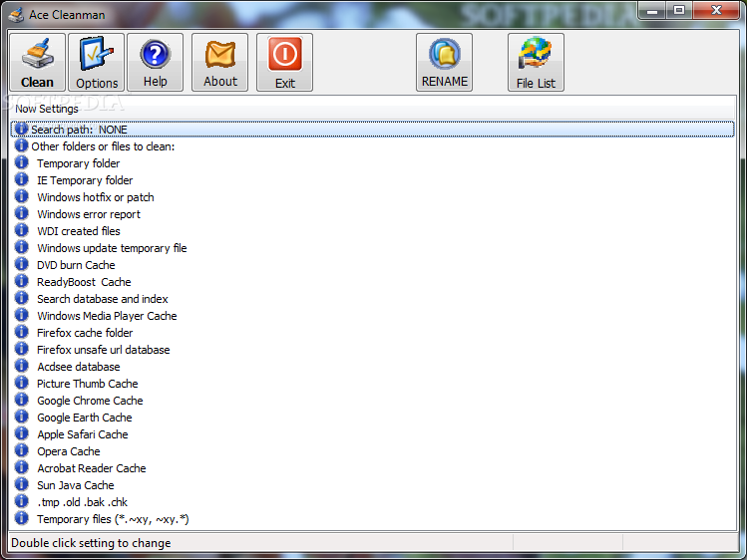747x560 pixels.
Task: Select 'Temporary files (*.~xy, ~xy.*)' entry
Action: 113,519
